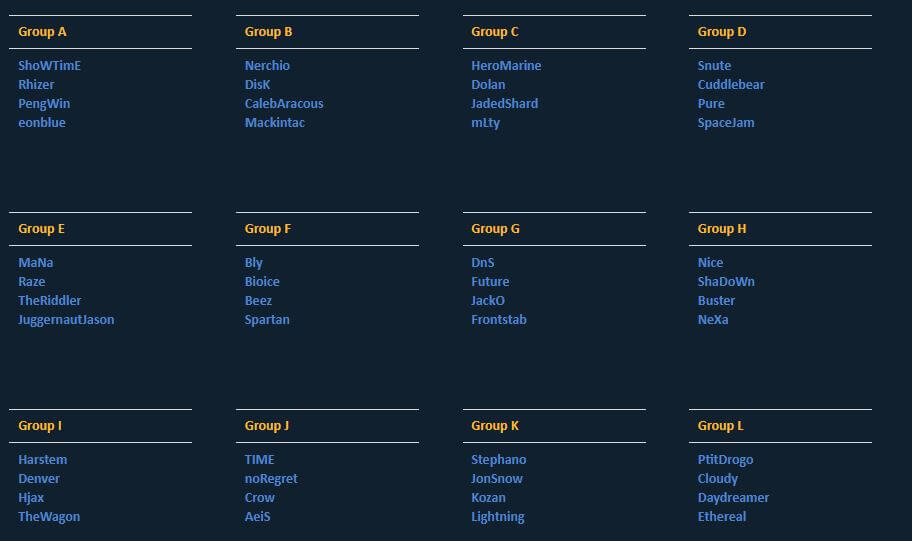The image size is (912, 541).
Task: Open ShoWTimE player link in Group A
Action: (49, 66)
